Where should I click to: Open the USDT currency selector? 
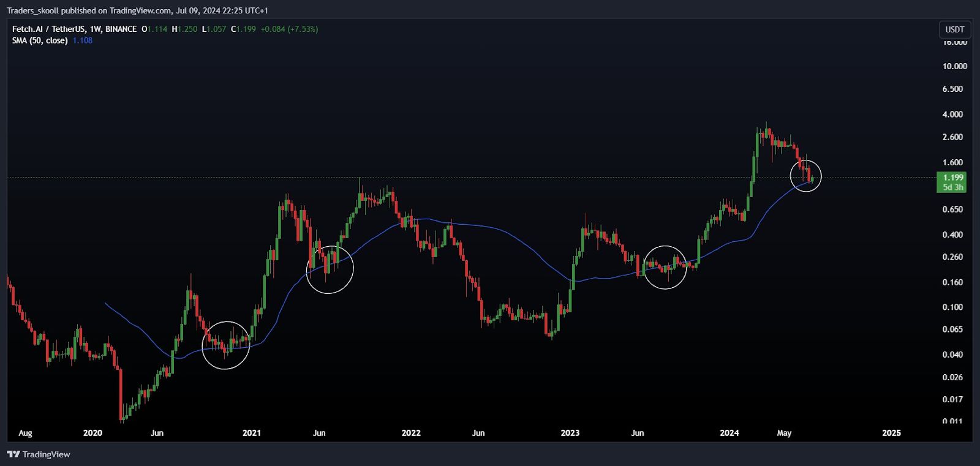click(x=954, y=29)
